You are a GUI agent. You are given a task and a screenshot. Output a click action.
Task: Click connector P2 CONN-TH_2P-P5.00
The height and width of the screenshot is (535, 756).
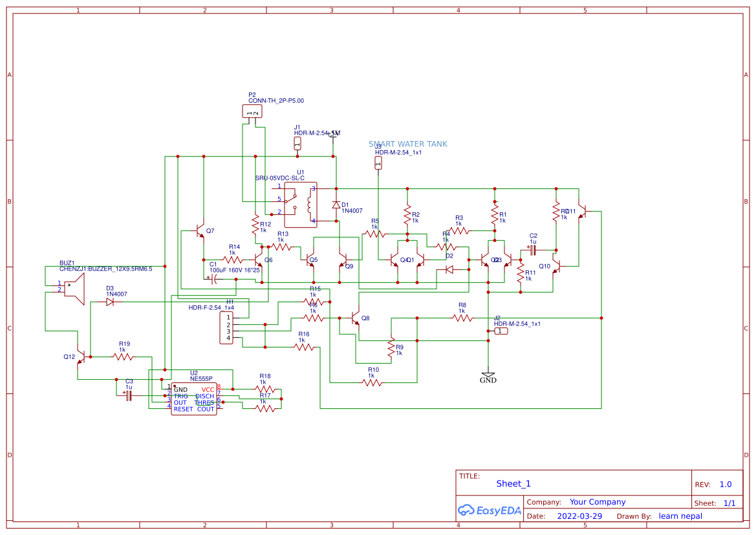tap(253, 111)
